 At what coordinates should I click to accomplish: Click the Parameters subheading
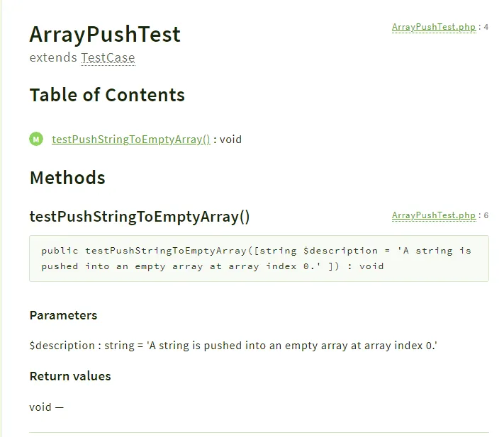(x=63, y=315)
